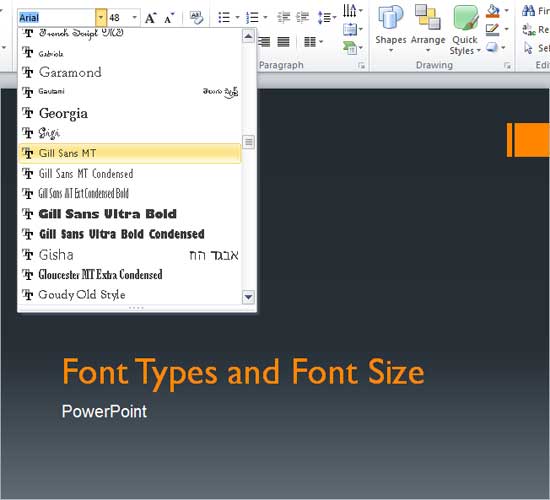Expand the numbering style dropdown arrow
The image size is (550, 500).
tap(265, 17)
